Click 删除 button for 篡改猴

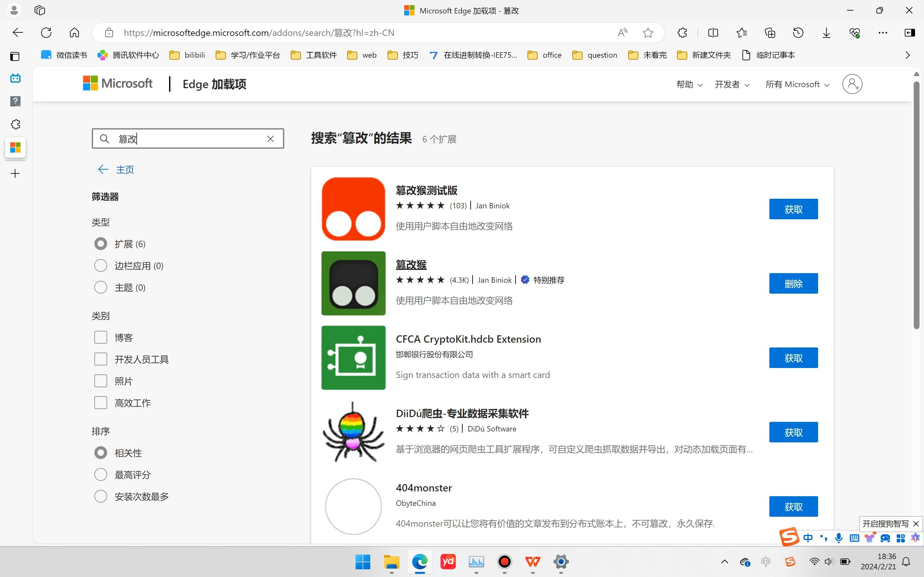click(x=793, y=284)
